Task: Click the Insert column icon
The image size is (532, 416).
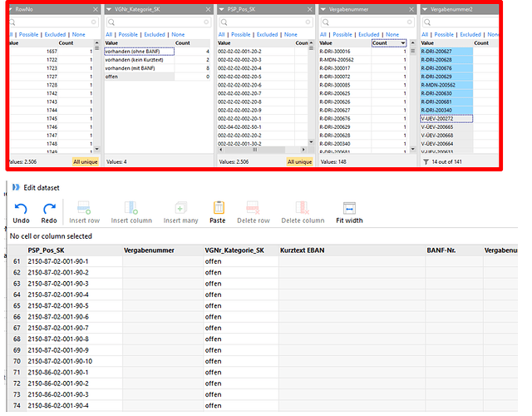Action: coord(131,207)
